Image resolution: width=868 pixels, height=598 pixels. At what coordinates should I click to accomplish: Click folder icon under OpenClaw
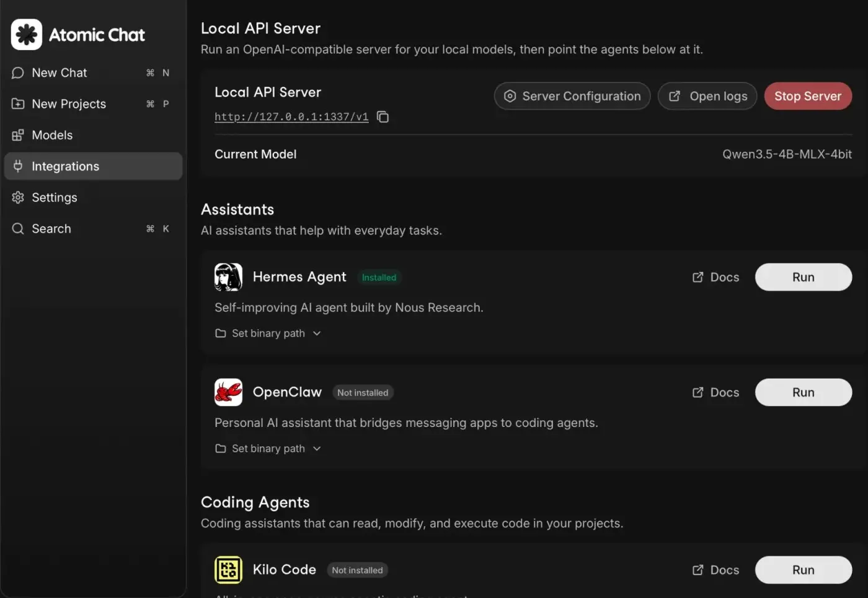click(x=220, y=449)
